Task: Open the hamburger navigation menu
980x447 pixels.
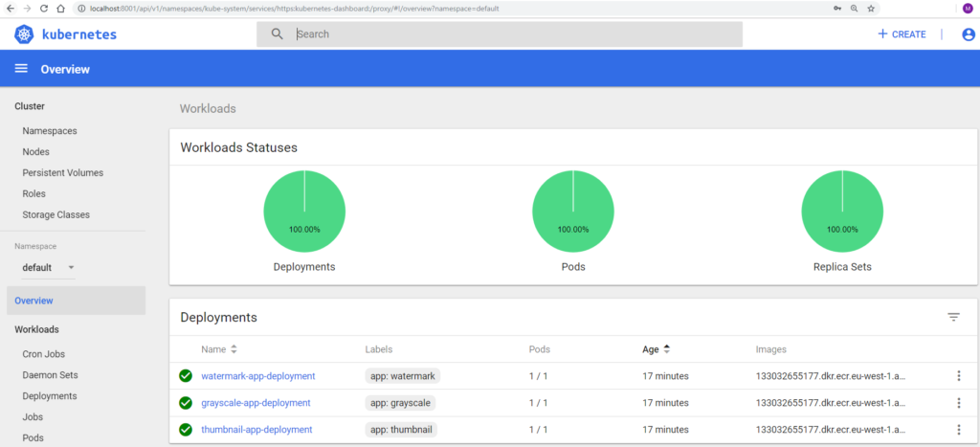Action: pyautogui.click(x=21, y=69)
